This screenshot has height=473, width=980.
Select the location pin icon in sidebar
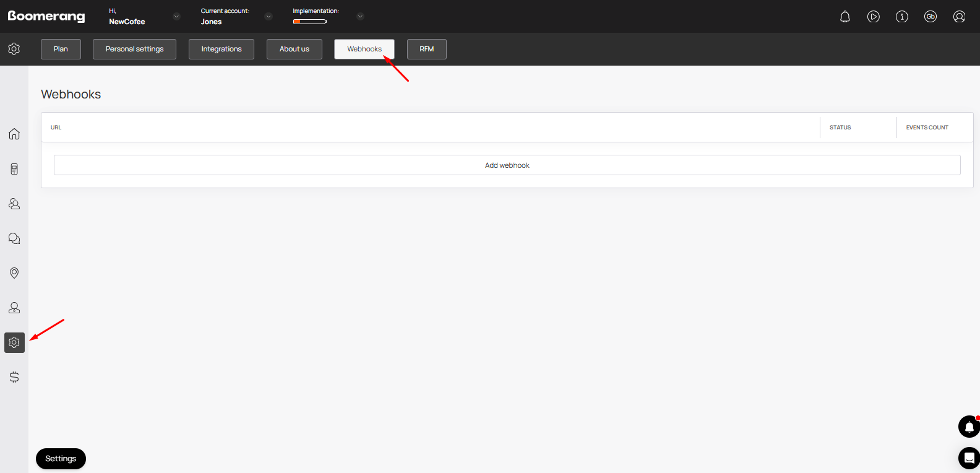tap(14, 273)
